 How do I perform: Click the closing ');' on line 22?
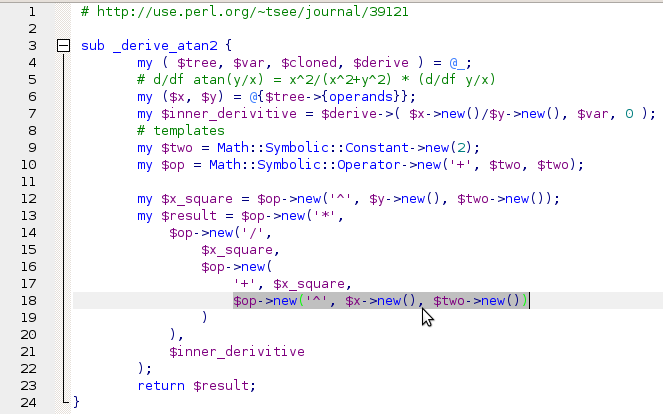pyautogui.click(x=145, y=369)
